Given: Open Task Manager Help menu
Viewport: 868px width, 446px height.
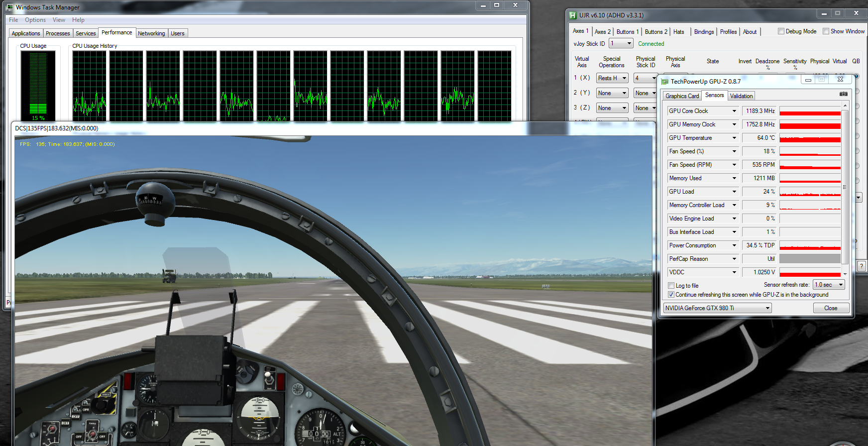Looking at the screenshot, I should (x=78, y=20).
